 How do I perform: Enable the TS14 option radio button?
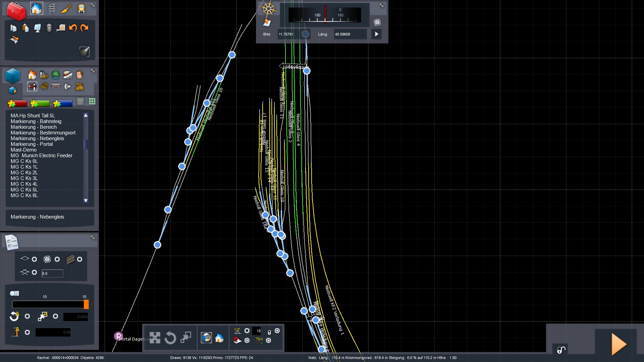pos(268,340)
